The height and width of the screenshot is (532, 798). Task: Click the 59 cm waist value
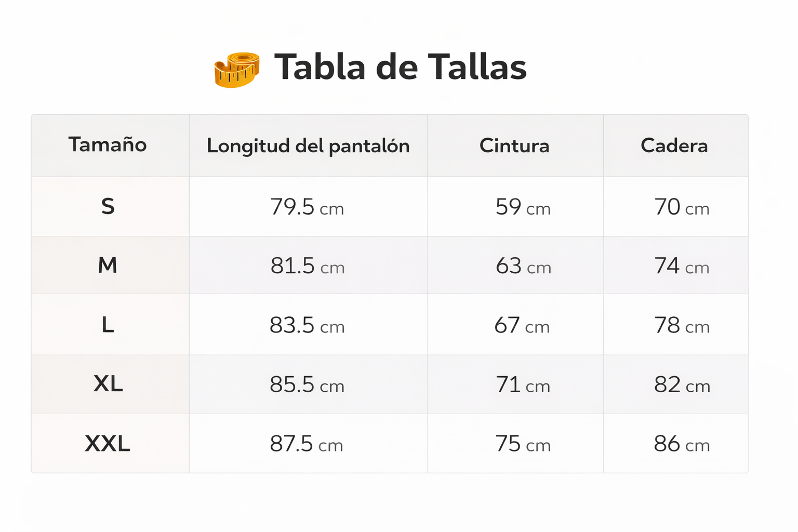(523, 207)
